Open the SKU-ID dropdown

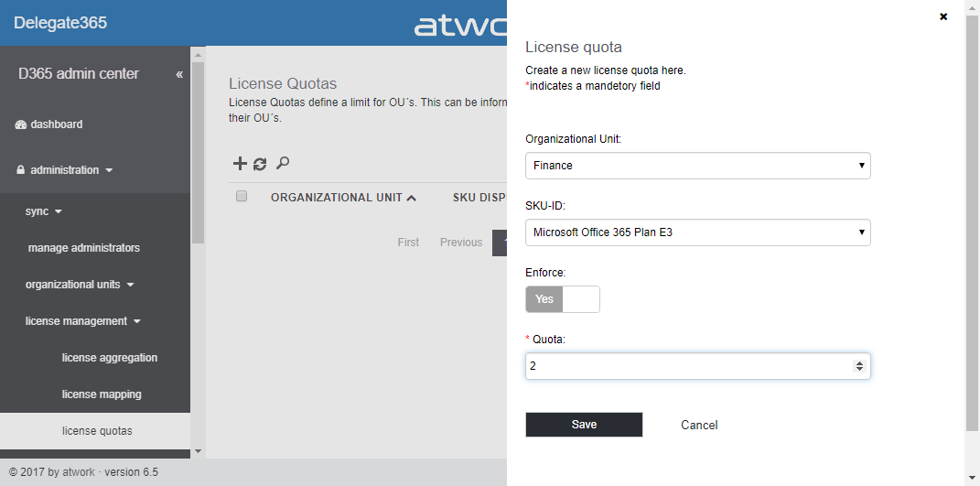(x=697, y=232)
